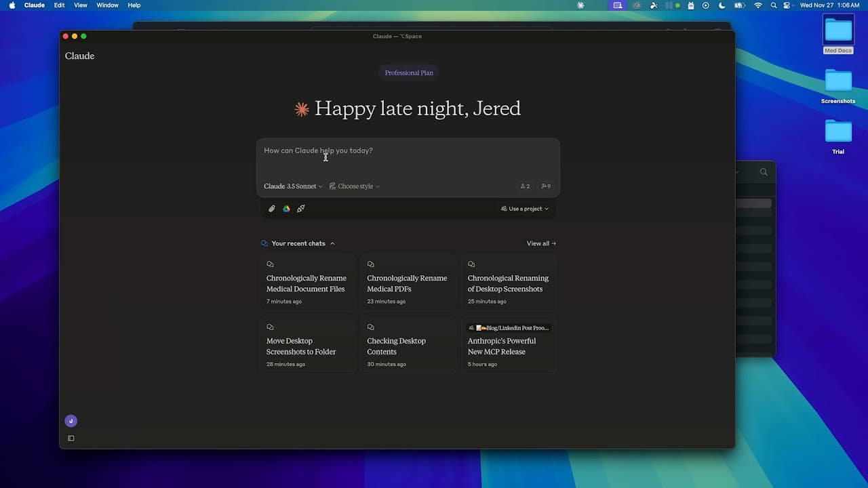Click the battery status icon
The image size is (868, 488).
(x=740, y=5)
